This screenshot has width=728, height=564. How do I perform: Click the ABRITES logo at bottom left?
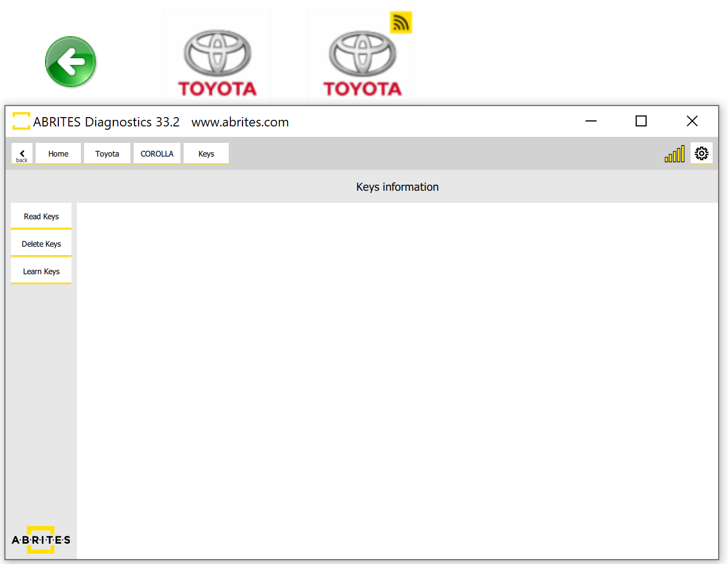tap(41, 540)
